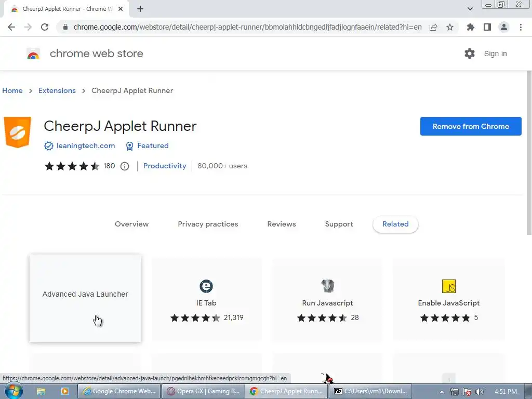Image resolution: width=532 pixels, height=399 pixels.
Task: Open Windows Explorer from the taskbar
Action: [x=41, y=391]
